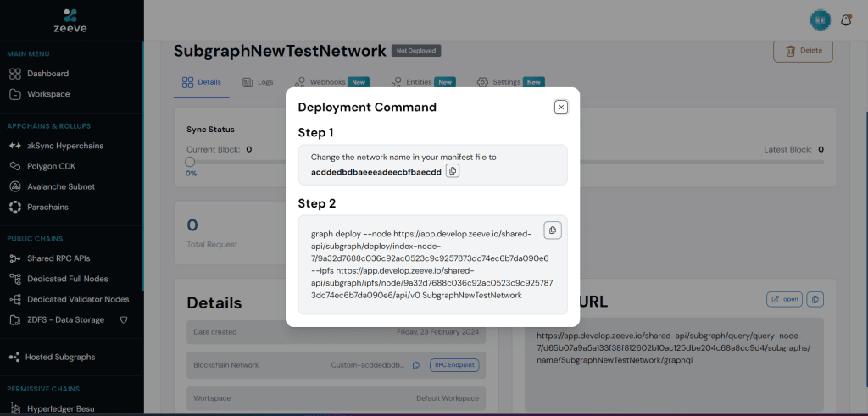
Task: Click the Dashboard grid icon
Action: click(15, 74)
